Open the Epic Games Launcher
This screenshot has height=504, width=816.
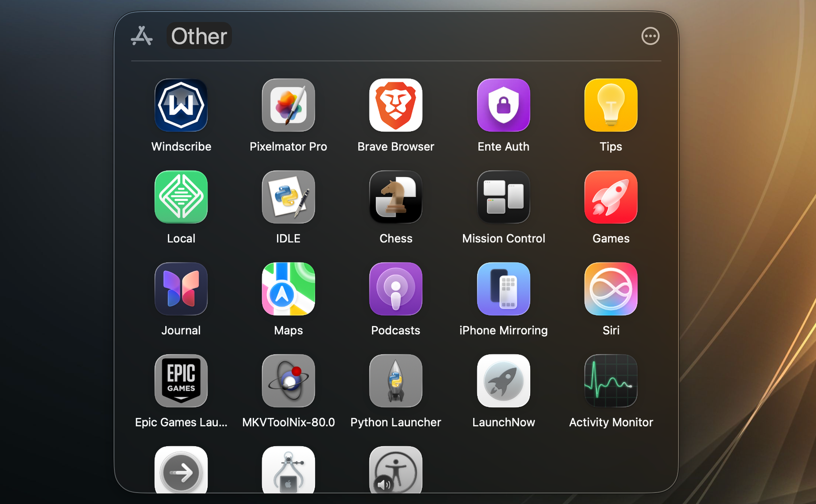point(181,381)
